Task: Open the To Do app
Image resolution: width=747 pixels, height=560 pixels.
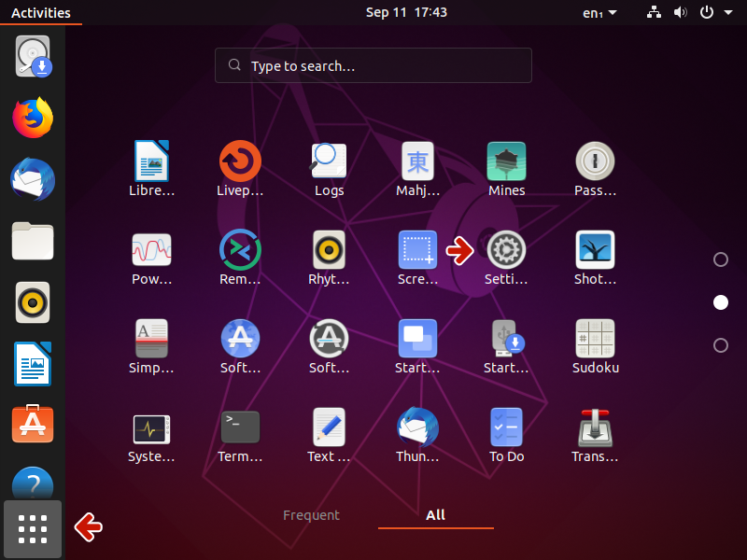Action: [x=506, y=435]
